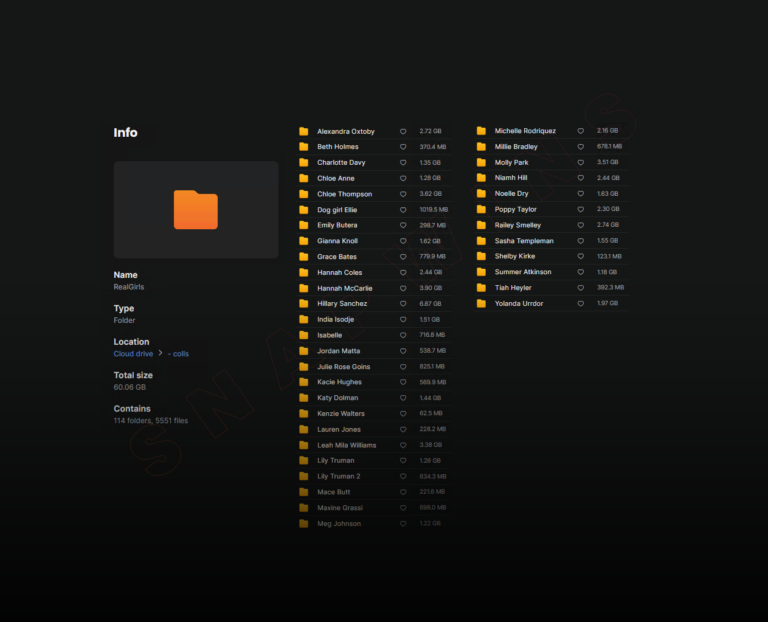The width and height of the screenshot is (768, 622).
Task: Favorite the Beth Holmes folder with its heart
Action: [x=403, y=147]
